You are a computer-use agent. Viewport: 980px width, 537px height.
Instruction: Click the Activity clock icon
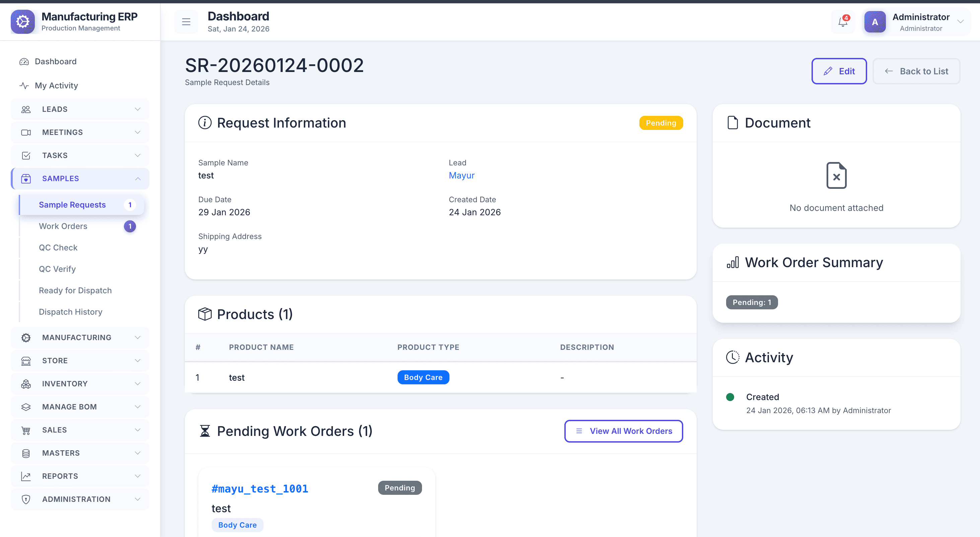point(732,358)
